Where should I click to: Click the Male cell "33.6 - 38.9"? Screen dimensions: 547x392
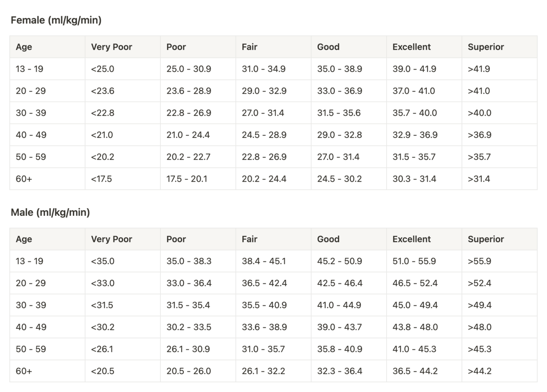264,327
